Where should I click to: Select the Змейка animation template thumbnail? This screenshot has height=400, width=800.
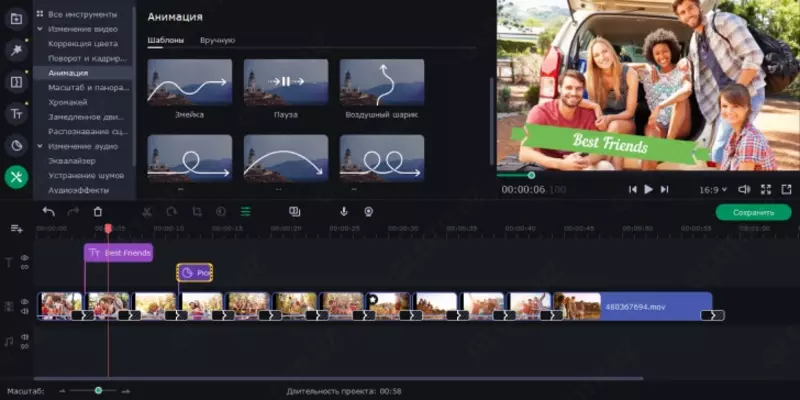point(190,82)
